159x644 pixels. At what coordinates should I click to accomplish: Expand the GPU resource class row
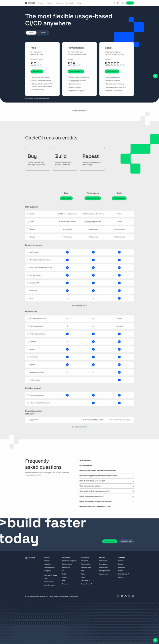[28, 298]
